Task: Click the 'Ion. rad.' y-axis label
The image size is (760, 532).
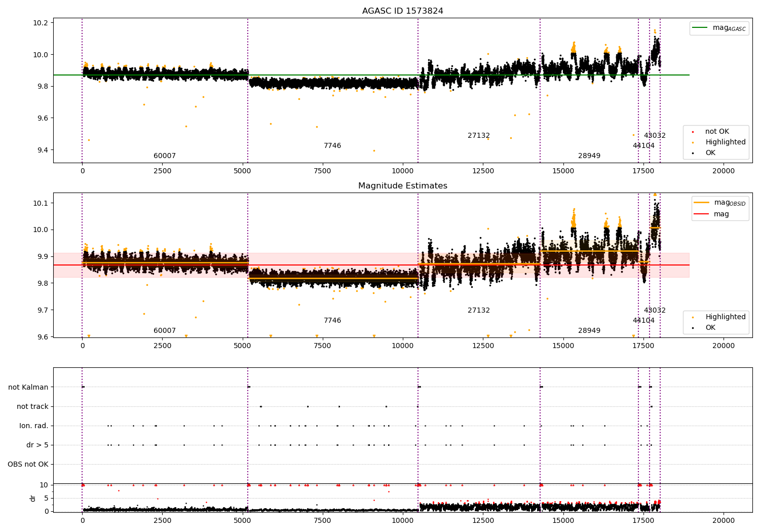Action: tap(34, 426)
